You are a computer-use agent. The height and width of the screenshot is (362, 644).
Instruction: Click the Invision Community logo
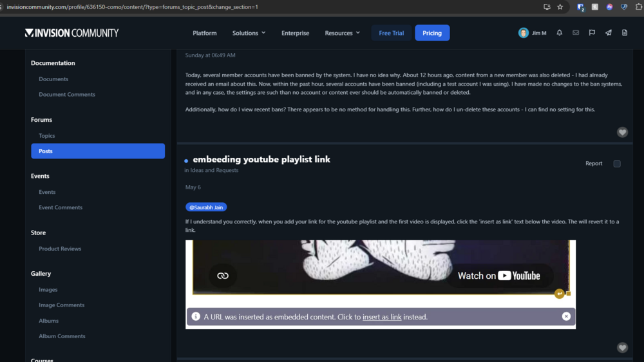pos(71,33)
